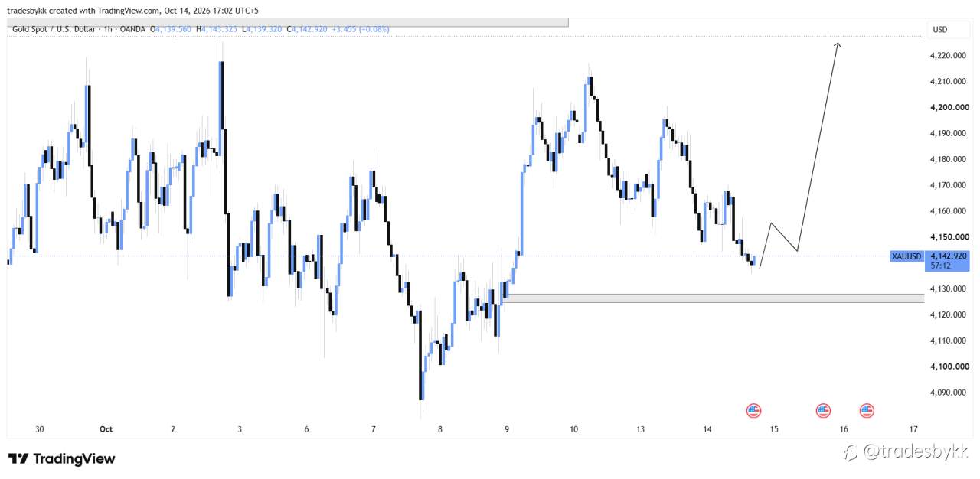Click the middle US economic event flag icon

point(823,411)
